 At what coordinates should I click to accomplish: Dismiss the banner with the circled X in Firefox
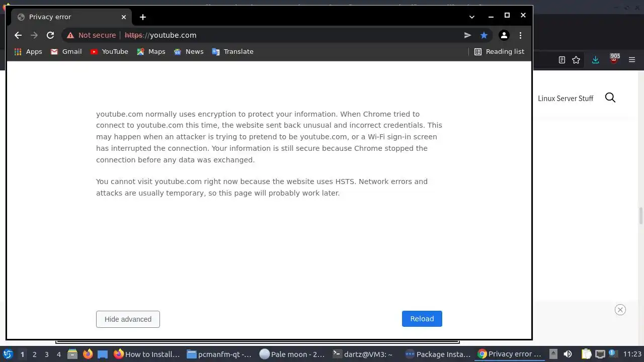tap(620, 310)
